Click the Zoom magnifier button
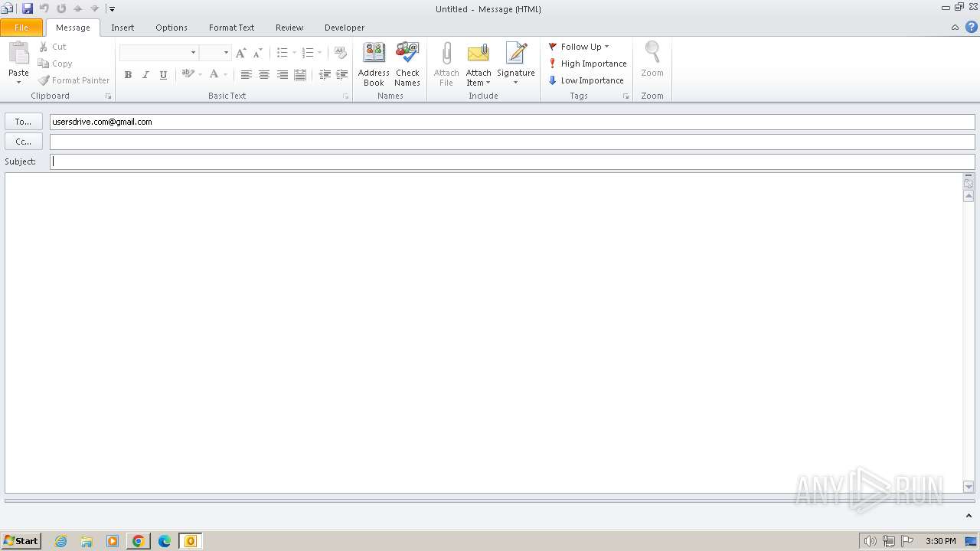Screen dimensions: 980x551 pyautogui.click(x=652, y=60)
